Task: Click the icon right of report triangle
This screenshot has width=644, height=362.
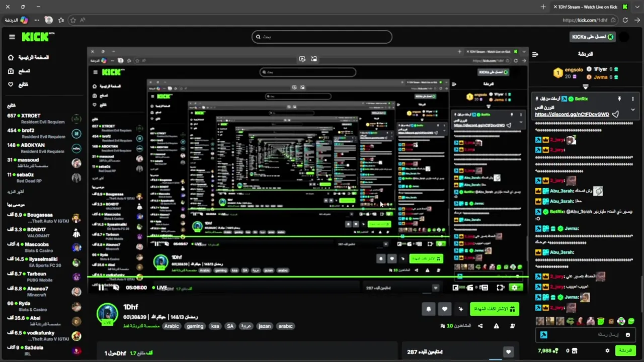Action: coord(512,326)
